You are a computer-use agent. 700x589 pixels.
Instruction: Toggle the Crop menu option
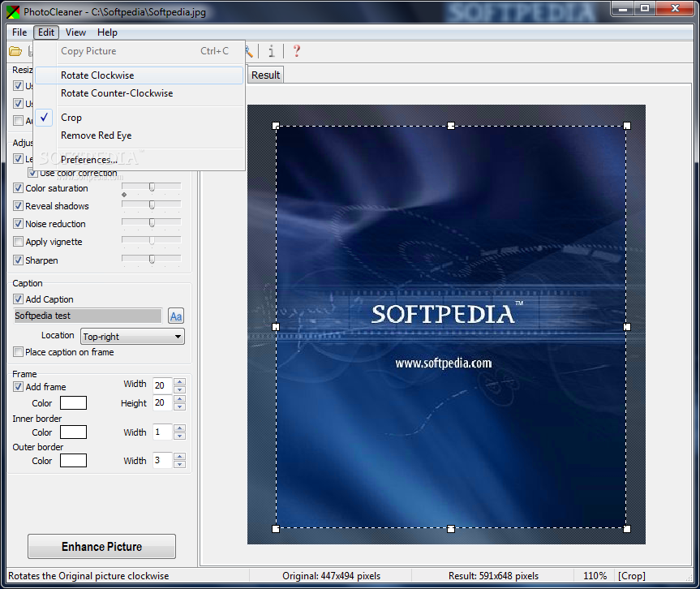coord(139,118)
